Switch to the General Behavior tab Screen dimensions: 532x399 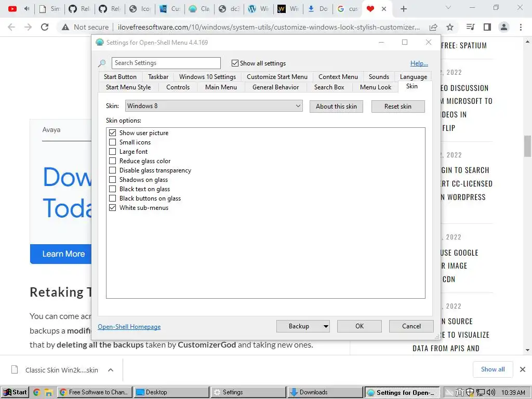275,87
